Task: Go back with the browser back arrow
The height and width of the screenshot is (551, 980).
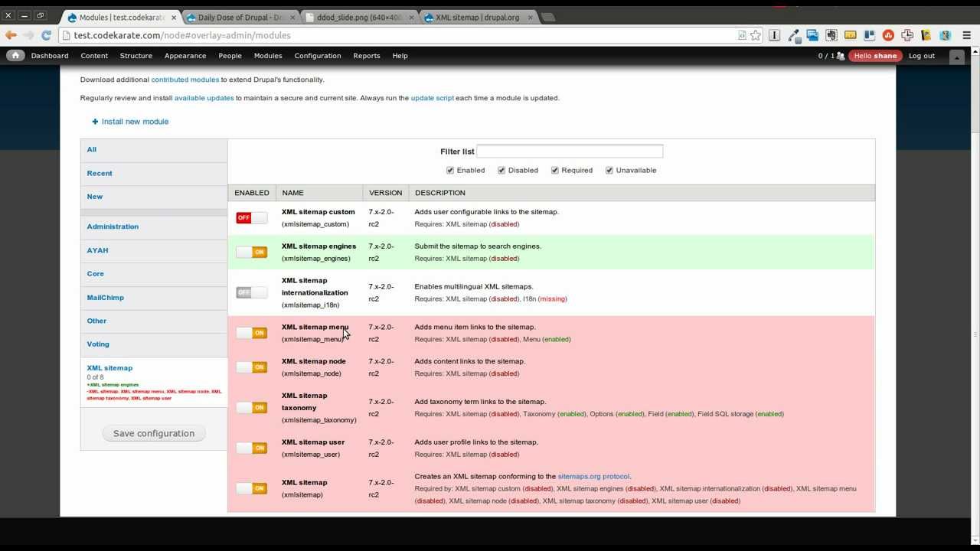Action: pos(11,35)
